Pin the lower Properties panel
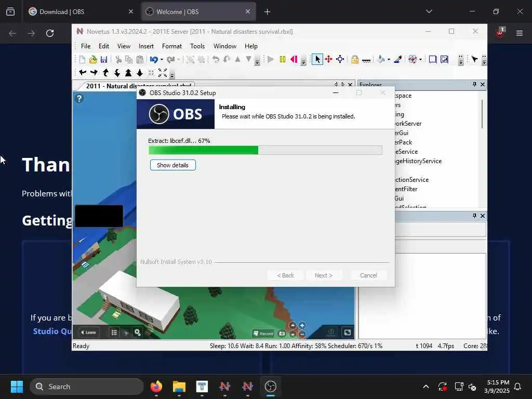Image resolution: width=532 pixels, height=399 pixels. coord(474,216)
